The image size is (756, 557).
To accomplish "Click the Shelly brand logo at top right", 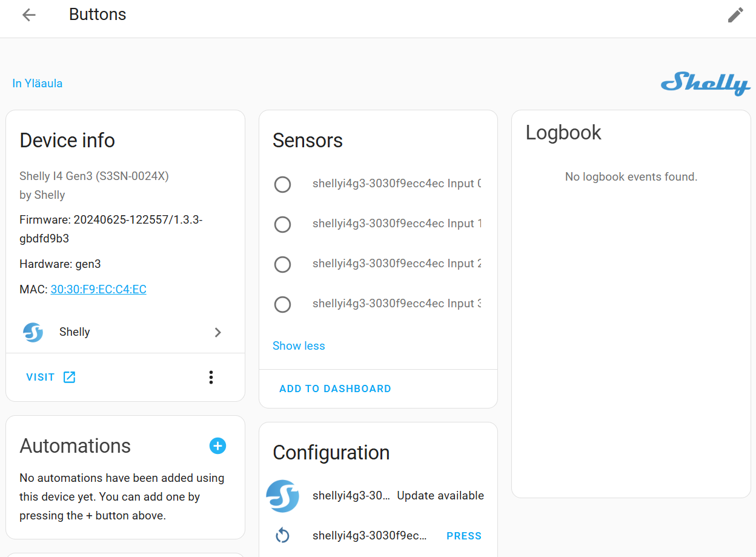I will coord(705,85).
